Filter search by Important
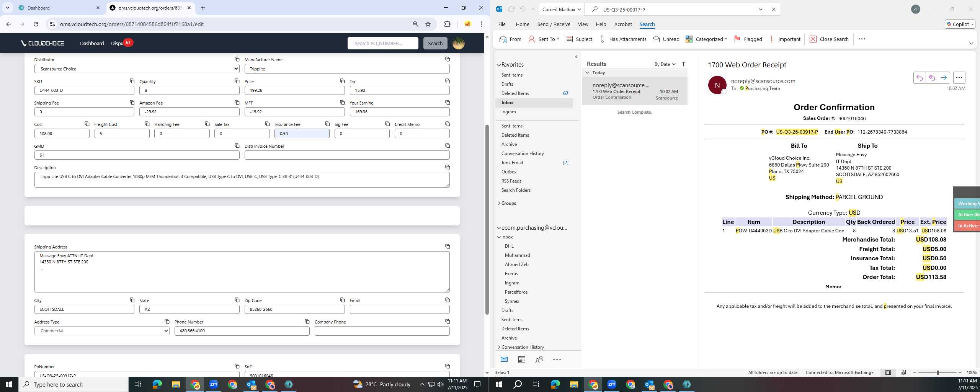Viewport: 980px width, 392px height. coord(785,39)
